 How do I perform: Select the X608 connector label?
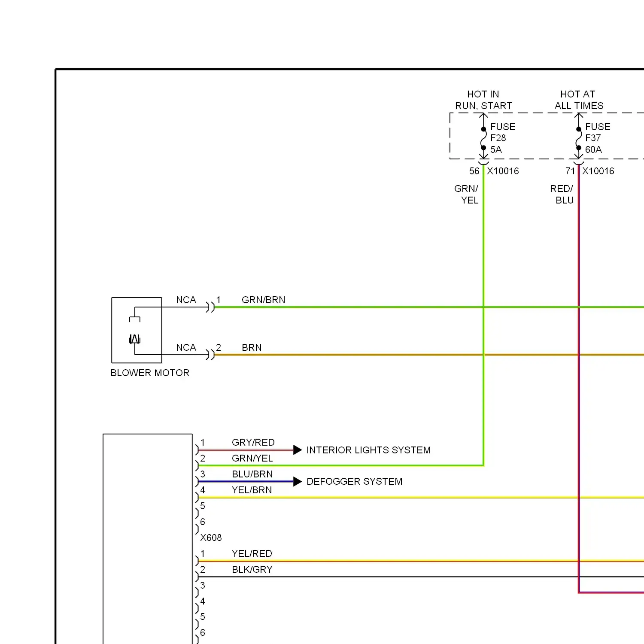(211, 538)
